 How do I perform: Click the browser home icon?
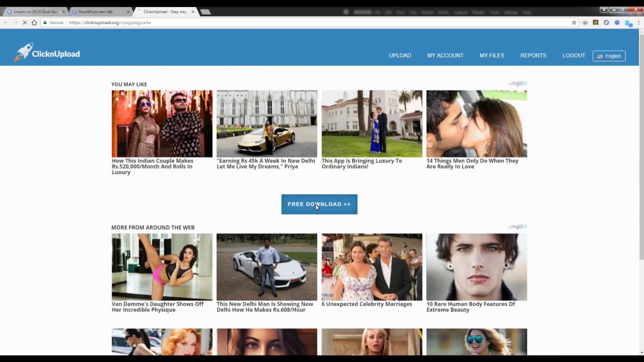pos(34,23)
